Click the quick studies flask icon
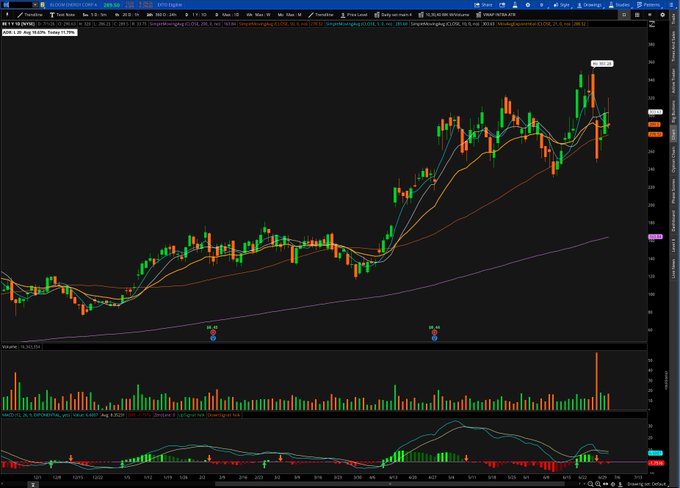680x488 pixels. [x=515, y=5]
